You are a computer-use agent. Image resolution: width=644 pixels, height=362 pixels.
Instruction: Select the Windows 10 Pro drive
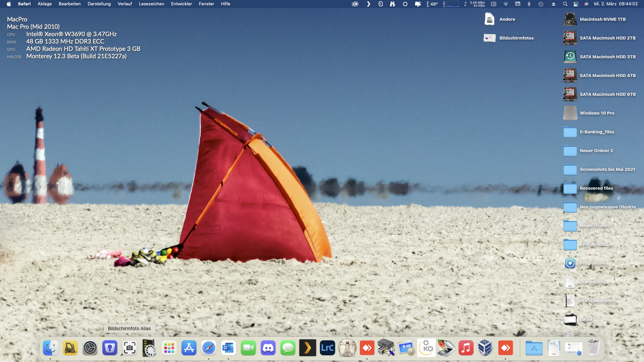click(570, 113)
